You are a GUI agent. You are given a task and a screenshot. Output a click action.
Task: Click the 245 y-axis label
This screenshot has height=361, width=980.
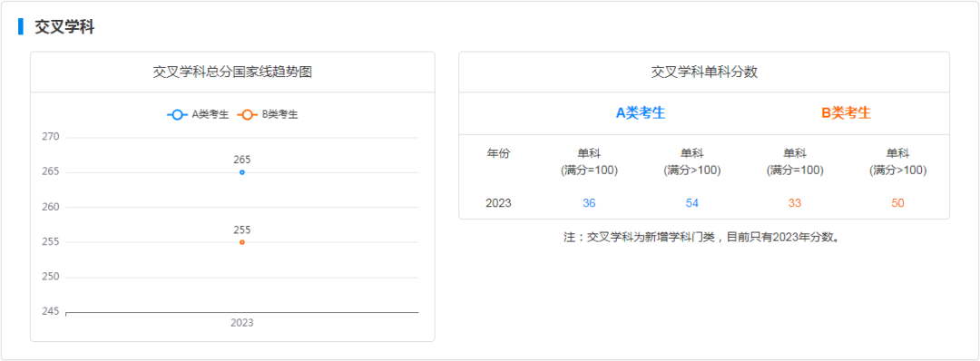(x=51, y=312)
